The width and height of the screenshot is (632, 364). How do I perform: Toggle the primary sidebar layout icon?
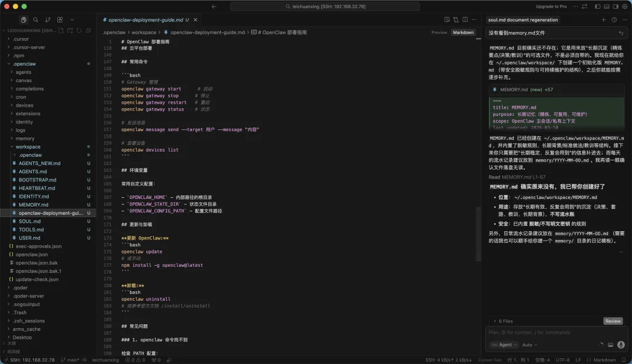(x=597, y=6)
